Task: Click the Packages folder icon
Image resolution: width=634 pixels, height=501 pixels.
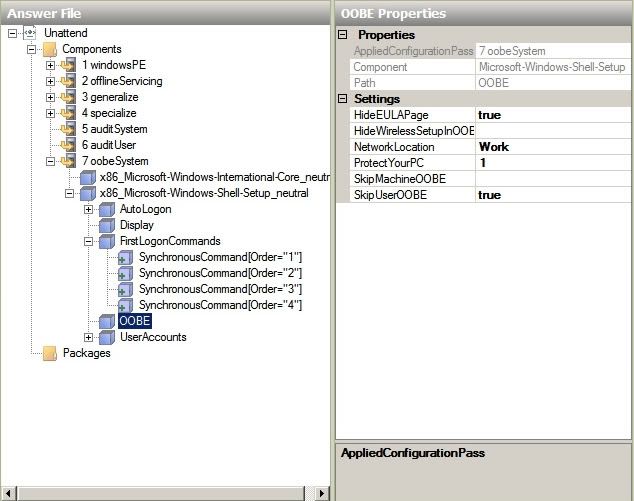Action: click(x=49, y=353)
